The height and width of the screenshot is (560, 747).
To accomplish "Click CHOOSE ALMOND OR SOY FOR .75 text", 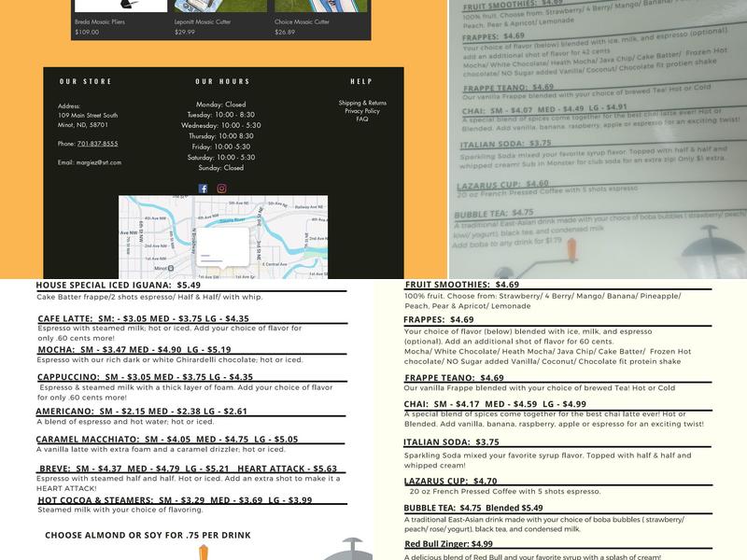I will pyautogui.click(x=148, y=535).
